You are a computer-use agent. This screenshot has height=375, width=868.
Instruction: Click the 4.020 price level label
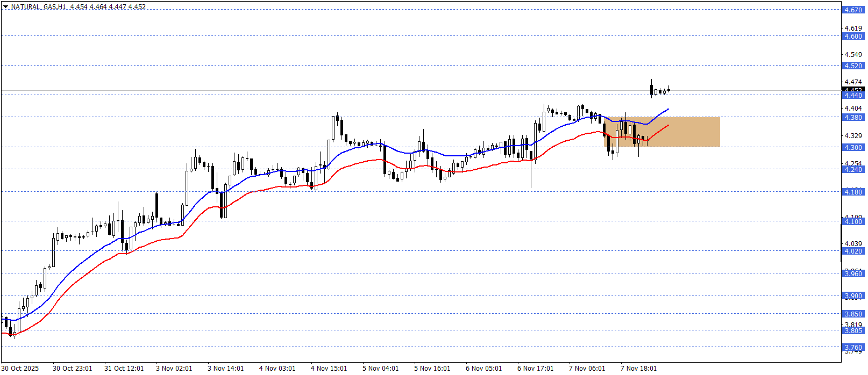pos(853,251)
